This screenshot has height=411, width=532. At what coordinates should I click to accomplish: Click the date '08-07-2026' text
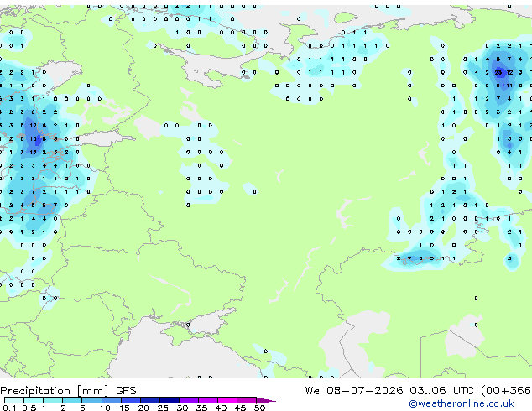tap(365, 391)
